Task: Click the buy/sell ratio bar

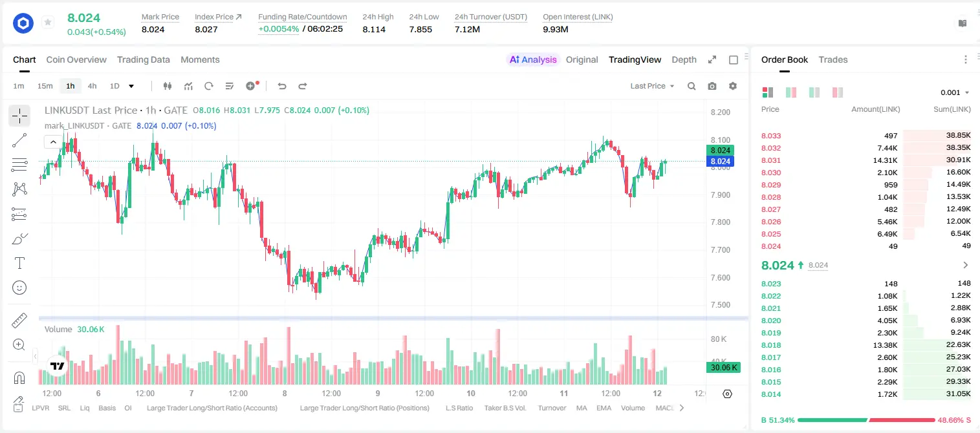Action: pos(866,420)
